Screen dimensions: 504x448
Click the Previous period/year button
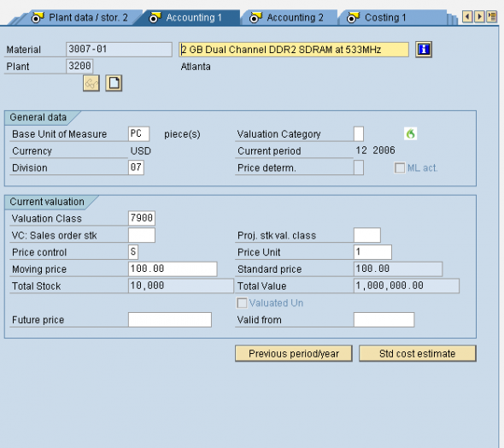pos(294,354)
